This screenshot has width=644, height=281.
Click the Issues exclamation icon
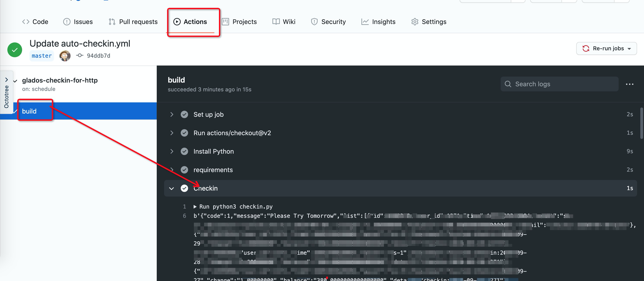(67, 22)
